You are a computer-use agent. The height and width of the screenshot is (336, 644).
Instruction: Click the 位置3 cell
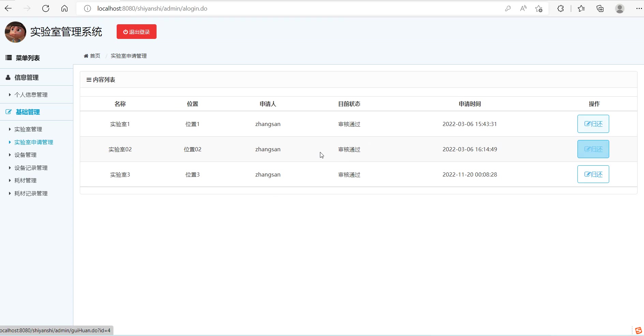click(193, 174)
